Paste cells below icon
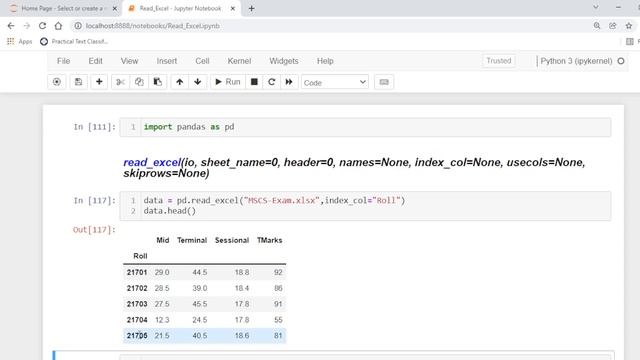Viewport: 640px width, 360px height. 158,82
